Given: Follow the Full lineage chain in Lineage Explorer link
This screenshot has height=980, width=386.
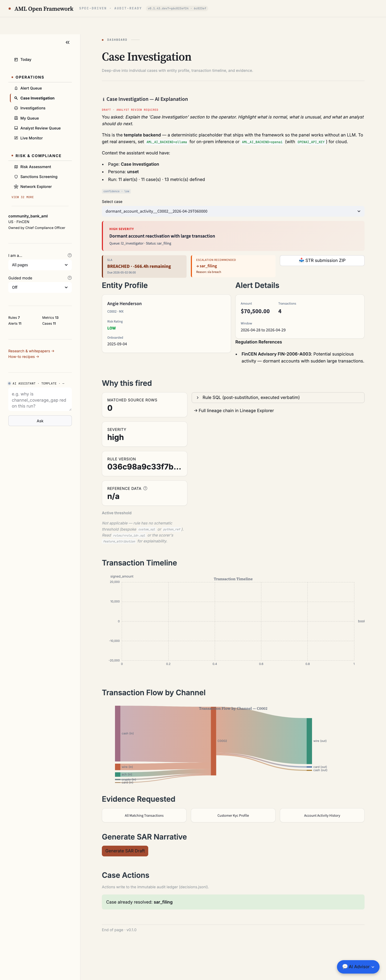Looking at the screenshot, I should click(x=234, y=411).
